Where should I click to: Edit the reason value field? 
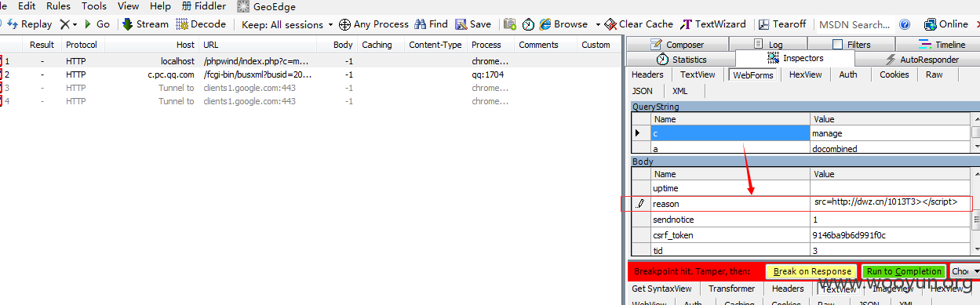(x=891, y=203)
